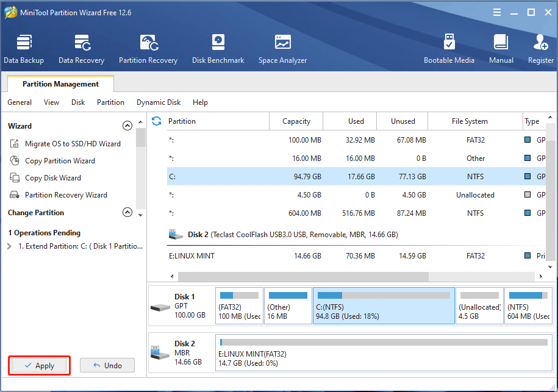The width and height of the screenshot is (558, 392).
Task: Open the hamburger menu in title bar
Action: pos(497,12)
